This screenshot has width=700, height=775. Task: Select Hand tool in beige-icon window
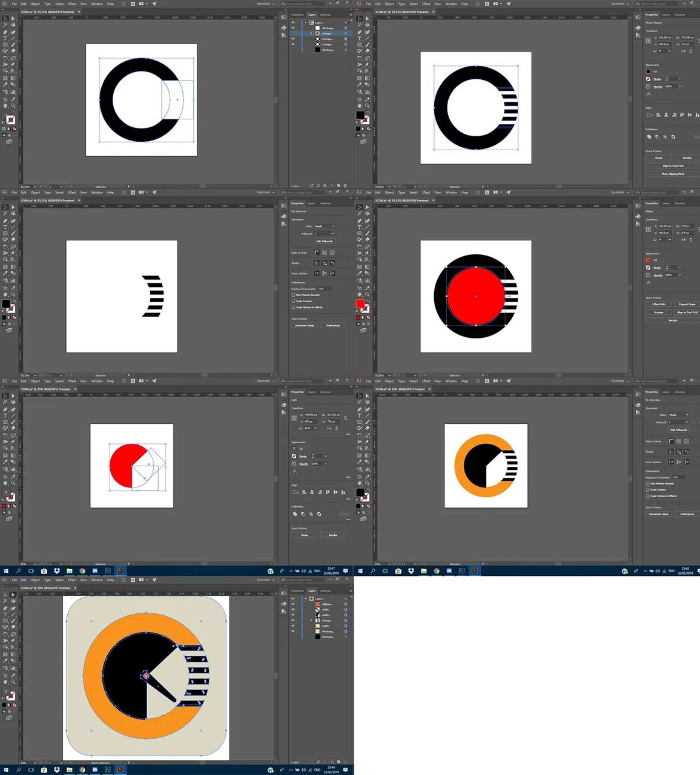coord(5,682)
